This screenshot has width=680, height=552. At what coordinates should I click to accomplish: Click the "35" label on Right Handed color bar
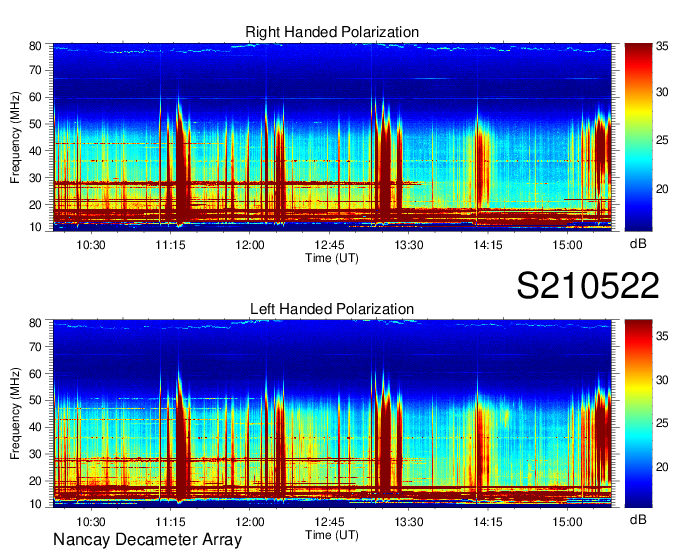click(662, 47)
